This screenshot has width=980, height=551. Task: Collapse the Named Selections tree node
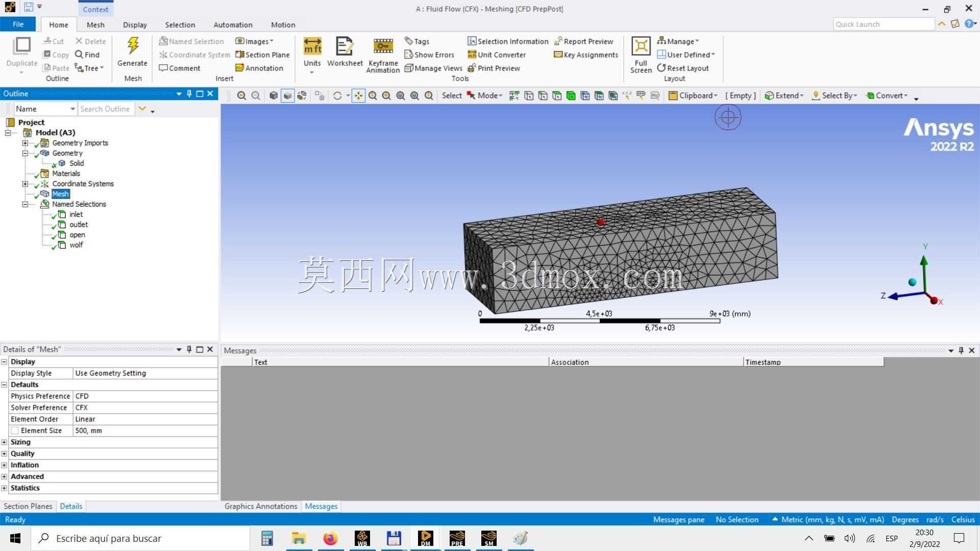click(25, 204)
